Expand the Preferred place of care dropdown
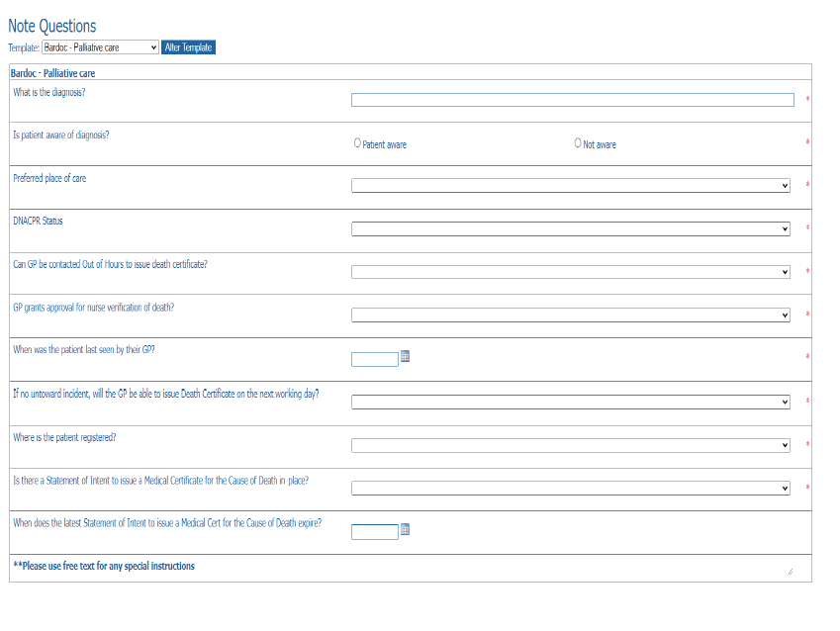 coord(571,186)
